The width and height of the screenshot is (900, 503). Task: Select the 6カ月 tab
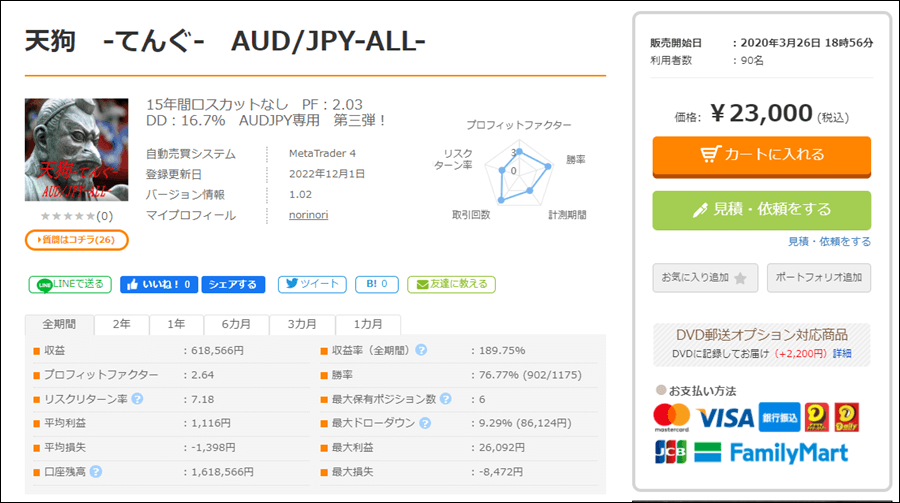coord(236,324)
